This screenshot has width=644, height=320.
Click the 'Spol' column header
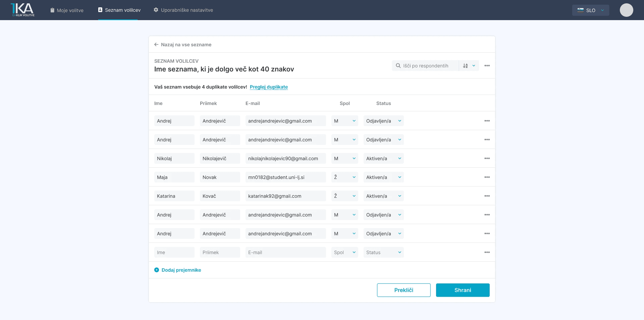345,103
